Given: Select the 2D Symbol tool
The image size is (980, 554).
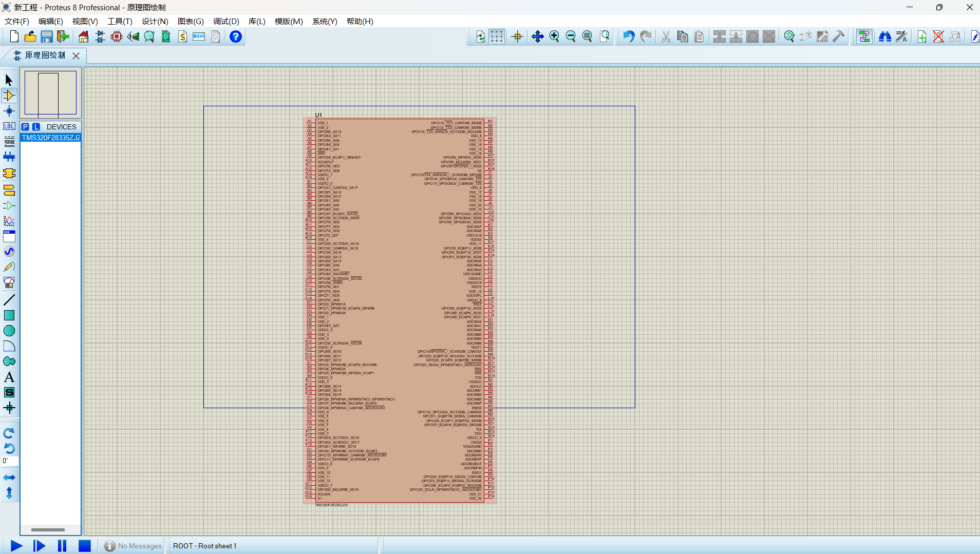Looking at the screenshot, I should 9,392.
